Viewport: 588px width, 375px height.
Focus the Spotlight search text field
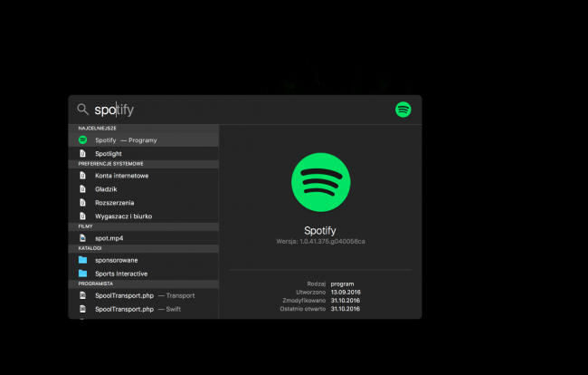click(x=240, y=110)
